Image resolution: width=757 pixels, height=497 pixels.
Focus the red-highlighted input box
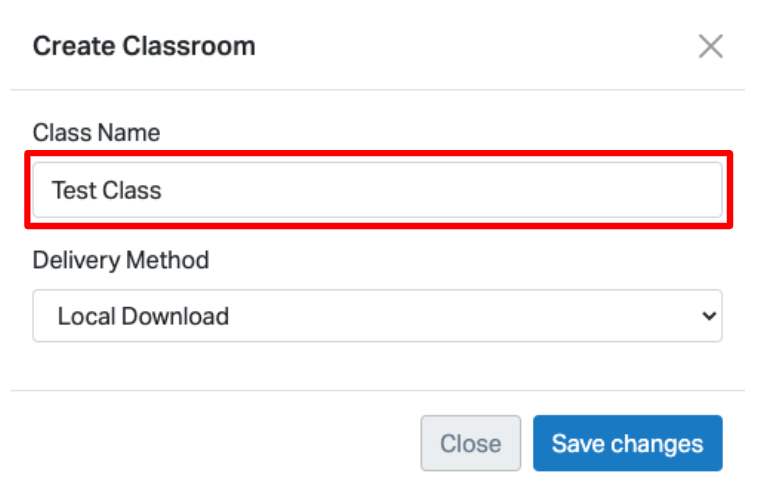tap(377, 190)
